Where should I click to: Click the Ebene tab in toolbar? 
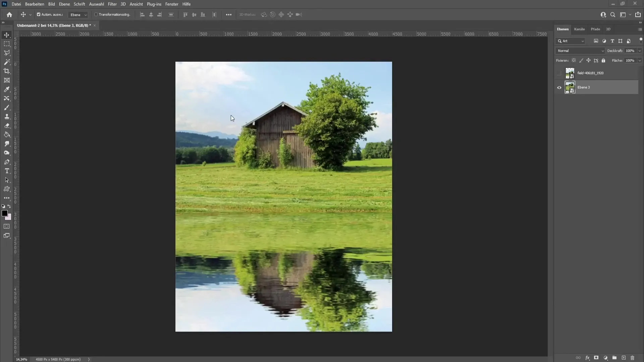point(63,4)
